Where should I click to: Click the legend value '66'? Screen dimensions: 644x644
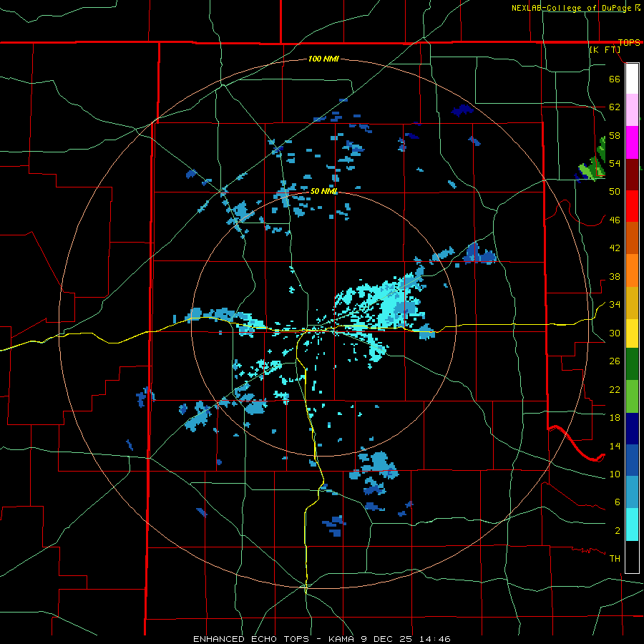pyautogui.click(x=615, y=79)
